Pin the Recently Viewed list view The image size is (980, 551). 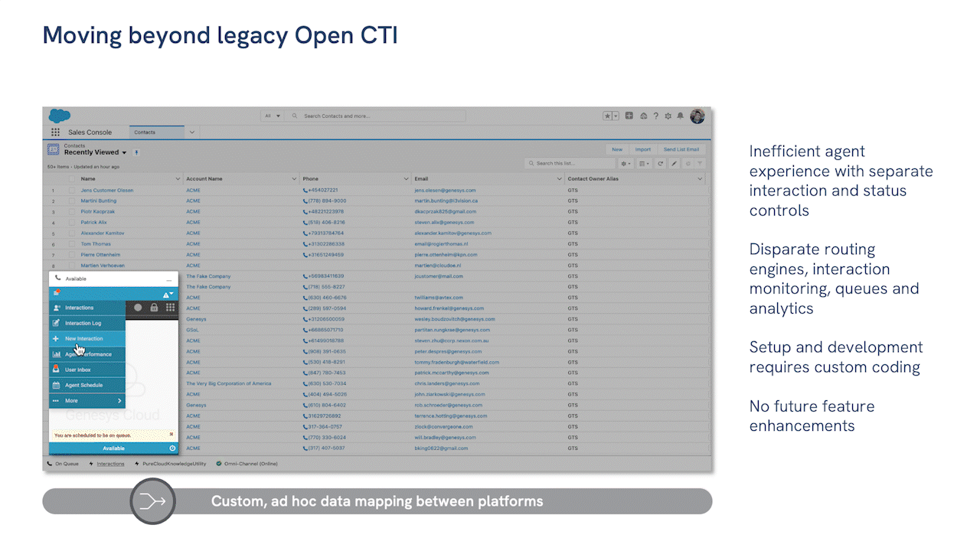click(136, 152)
